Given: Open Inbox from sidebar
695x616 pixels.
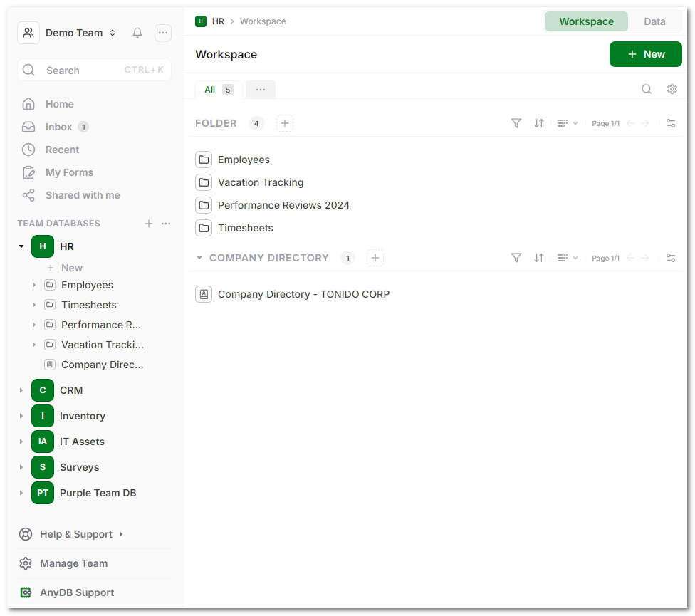Looking at the screenshot, I should pos(58,127).
